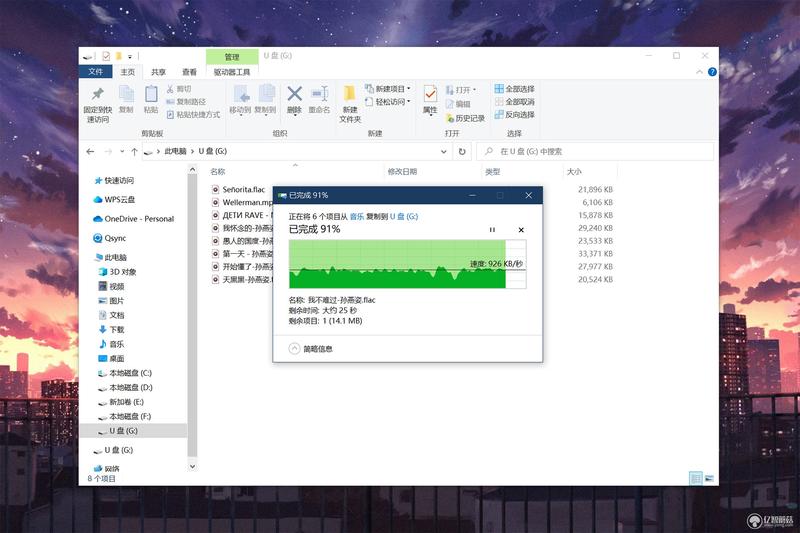Collapse the ribbon with chevron
Viewport: 800px width, 533px height.
tap(699, 72)
